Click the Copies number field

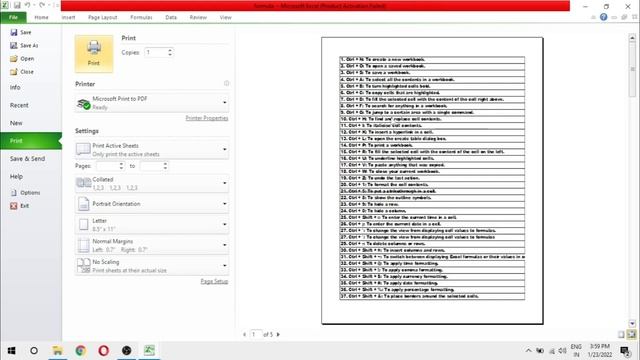click(x=156, y=52)
